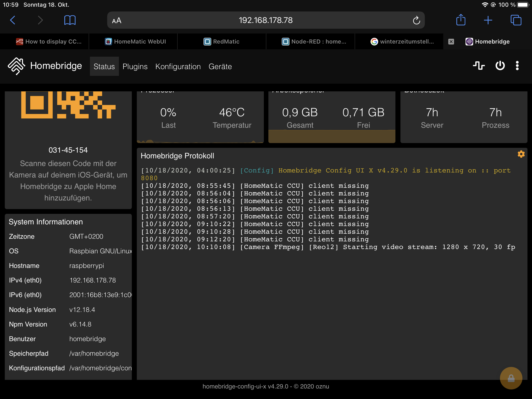
Task: Open Safari bookmarks book icon
Action: coord(70,20)
